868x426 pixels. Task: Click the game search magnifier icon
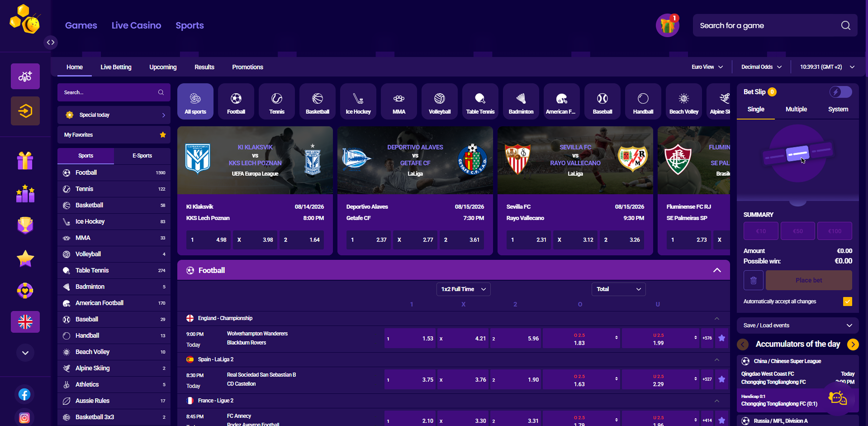coord(845,26)
